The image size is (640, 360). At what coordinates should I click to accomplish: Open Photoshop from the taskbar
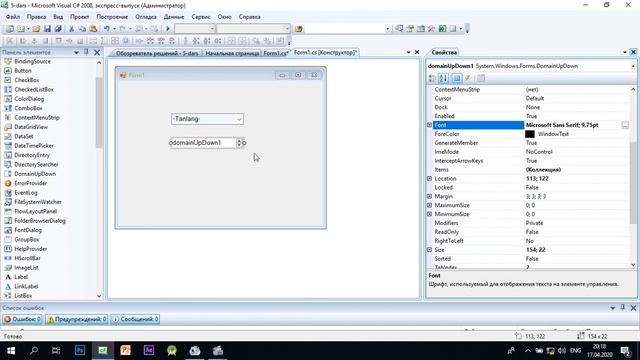[80, 350]
